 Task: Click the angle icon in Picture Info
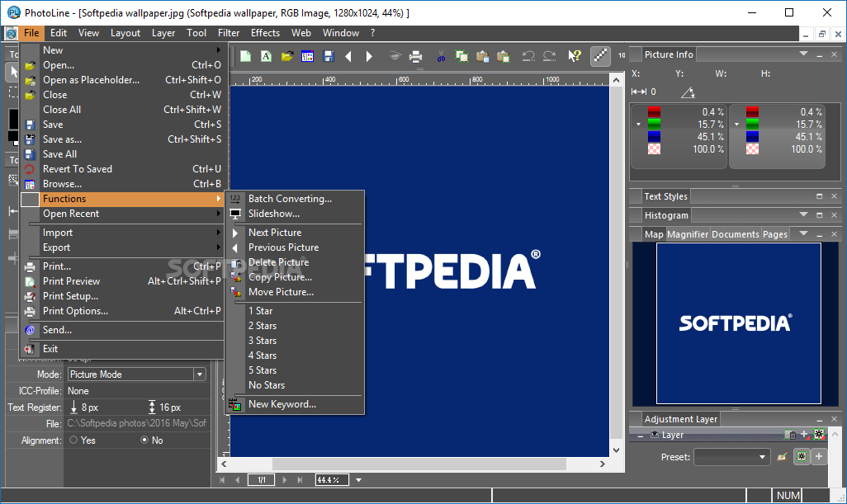coord(688,92)
